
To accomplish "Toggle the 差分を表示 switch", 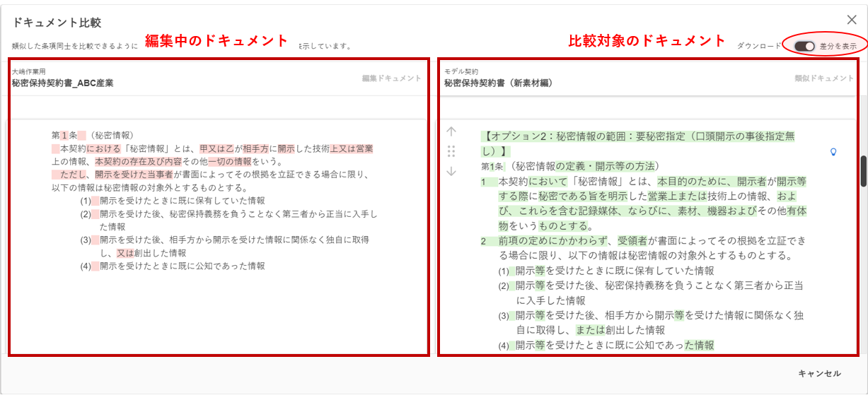I will [x=804, y=46].
